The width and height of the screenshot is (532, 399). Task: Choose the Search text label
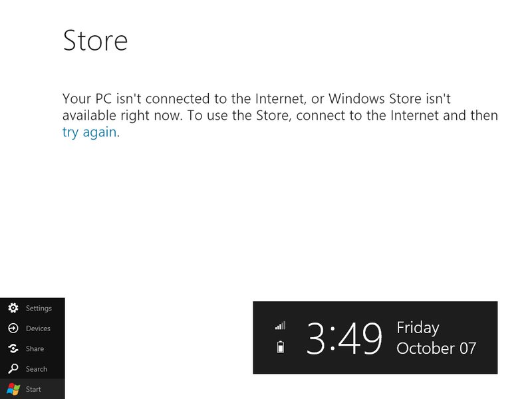click(37, 369)
